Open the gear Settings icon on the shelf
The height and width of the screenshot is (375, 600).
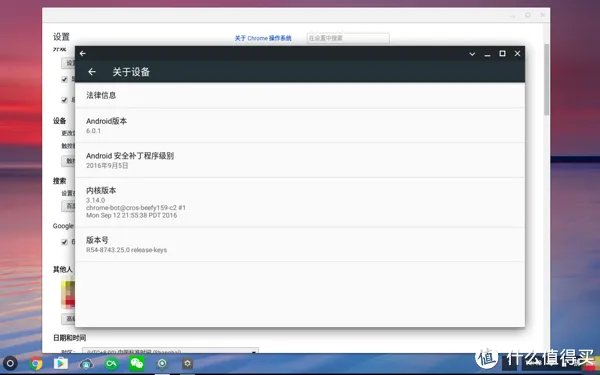coord(187,363)
